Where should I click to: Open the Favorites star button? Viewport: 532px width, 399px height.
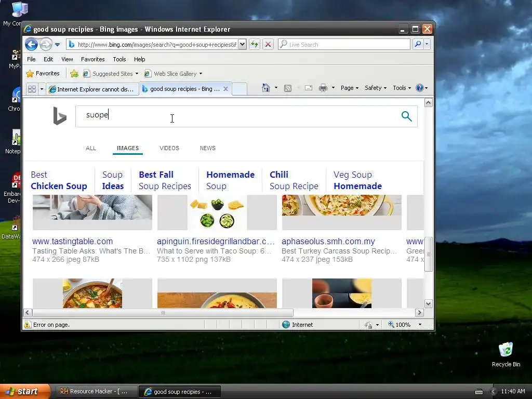click(43, 73)
